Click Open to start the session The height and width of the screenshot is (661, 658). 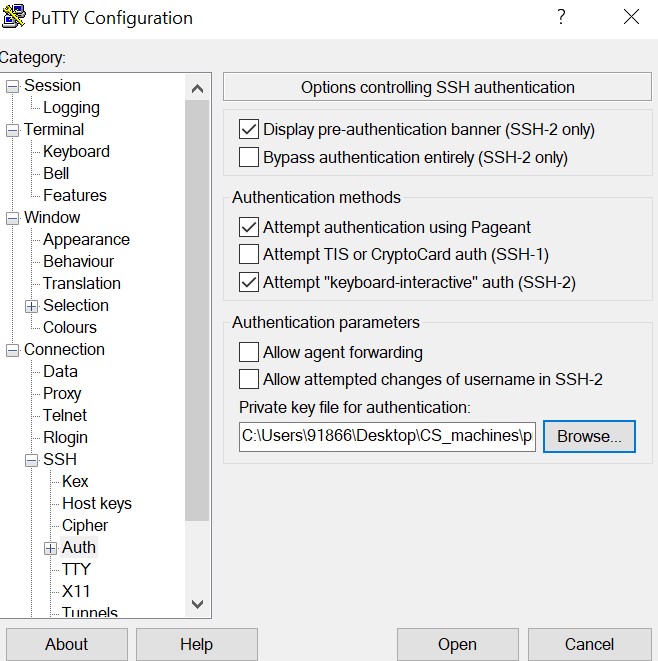(457, 644)
